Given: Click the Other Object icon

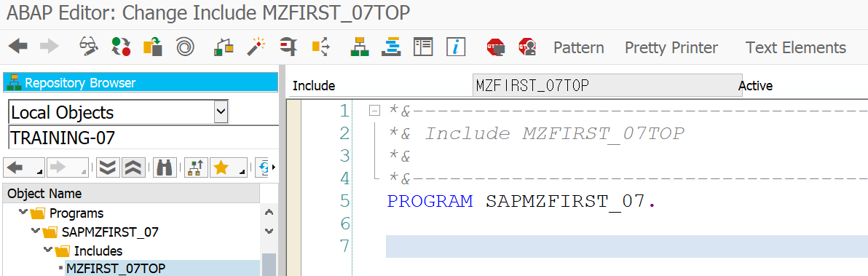Looking at the screenshot, I should [x=153, y=47].
